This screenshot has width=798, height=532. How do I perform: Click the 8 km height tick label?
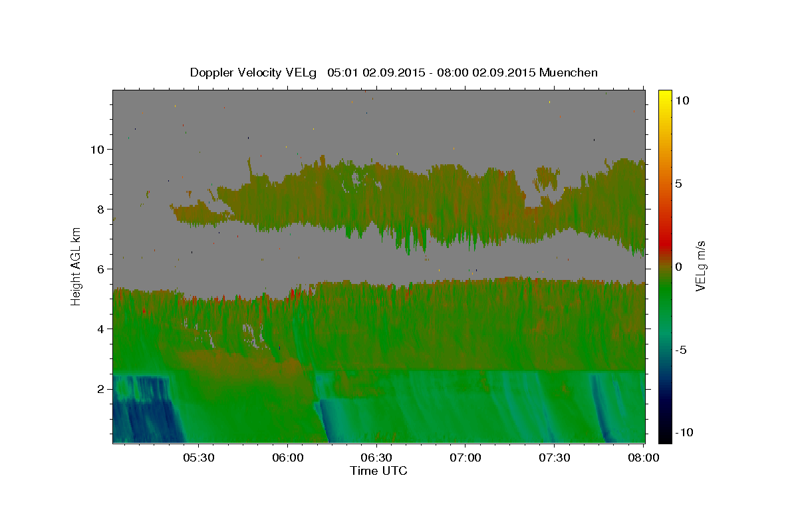tap(102, 209)
